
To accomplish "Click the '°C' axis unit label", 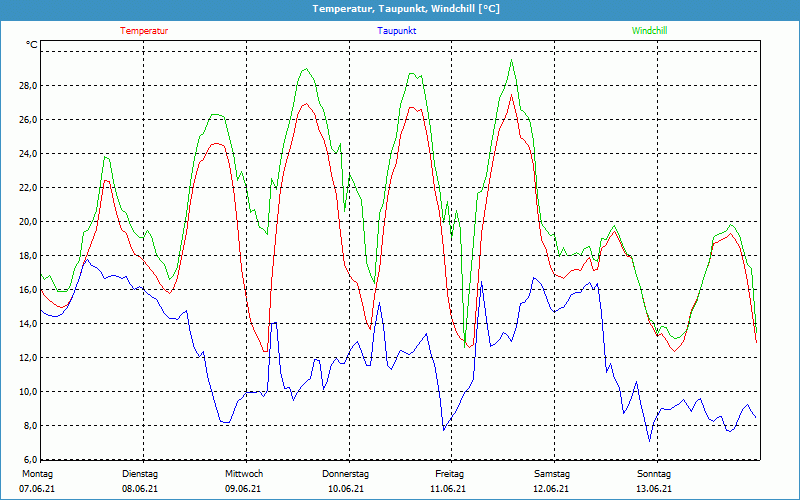I will tap(32, 45).
